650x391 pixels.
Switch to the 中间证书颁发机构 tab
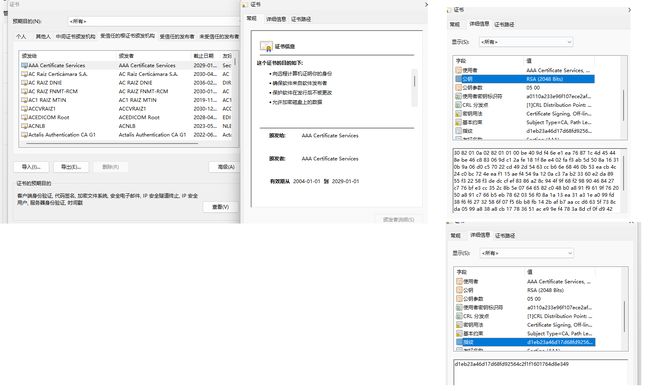(75, 36)
